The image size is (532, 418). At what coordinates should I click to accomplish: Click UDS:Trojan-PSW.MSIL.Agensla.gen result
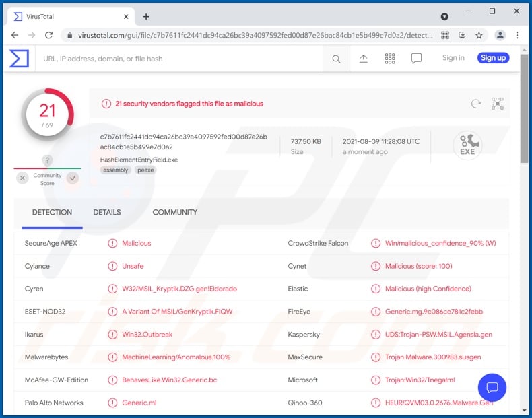438,335
